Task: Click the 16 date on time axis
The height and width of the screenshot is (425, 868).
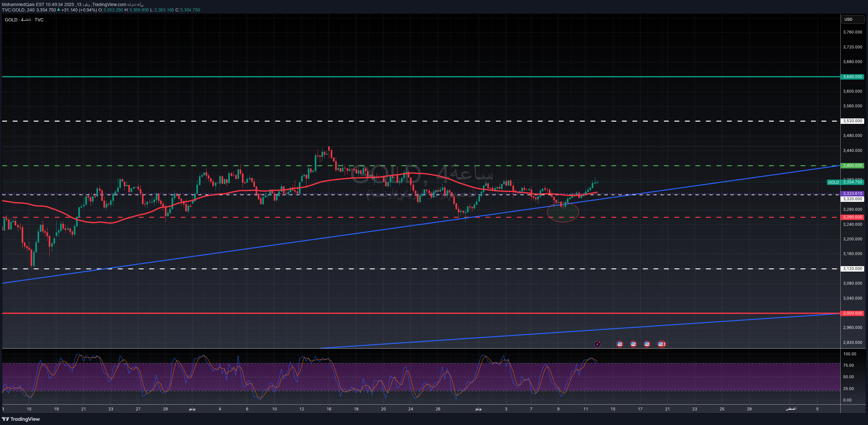Action: (x=329, y=409)
